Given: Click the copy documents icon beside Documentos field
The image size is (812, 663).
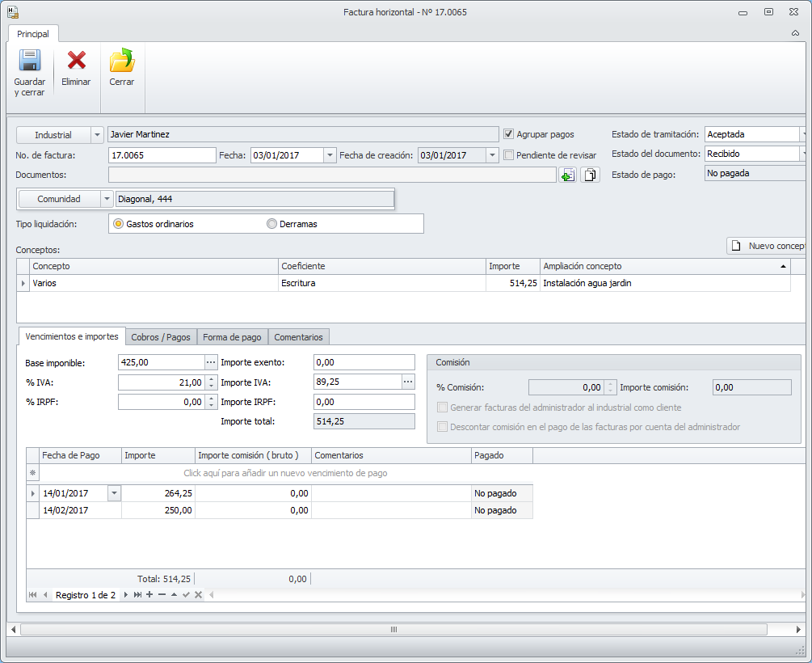Looking at the screenshot, I should click(x=591, y=175).
